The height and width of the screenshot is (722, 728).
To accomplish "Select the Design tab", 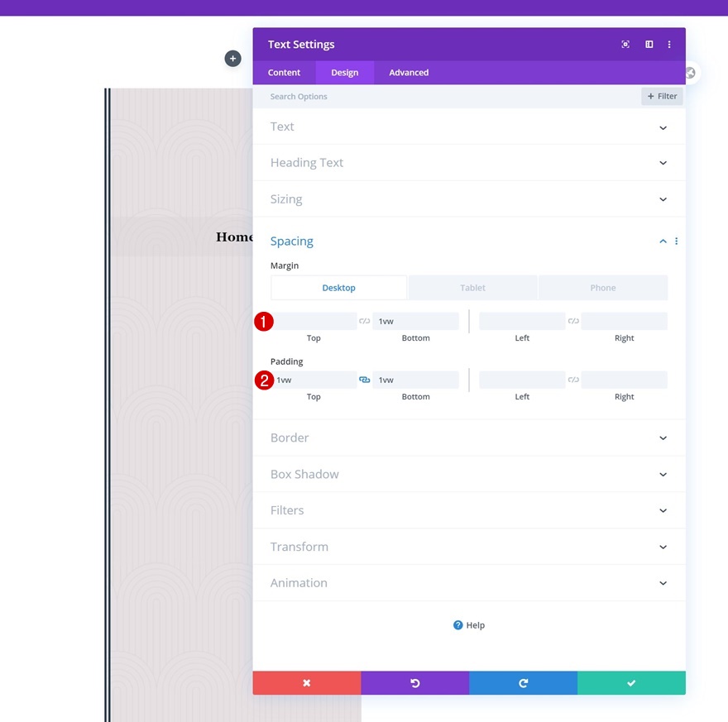I will (344, 73).
